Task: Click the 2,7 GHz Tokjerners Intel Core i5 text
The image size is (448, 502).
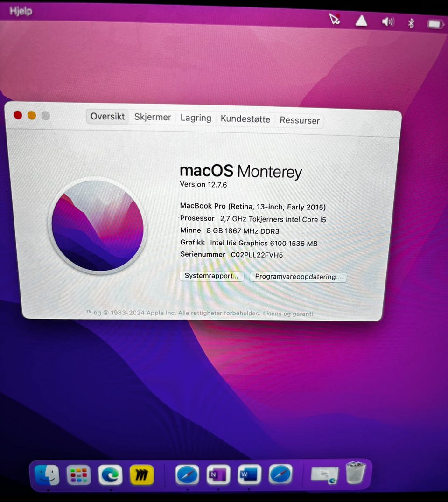Action: pos(273,219)
